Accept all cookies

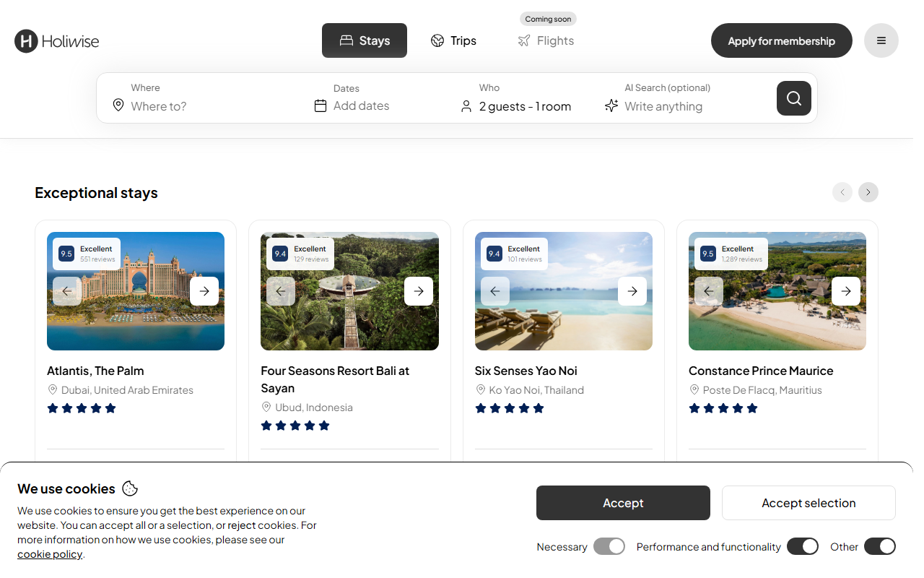623,503
